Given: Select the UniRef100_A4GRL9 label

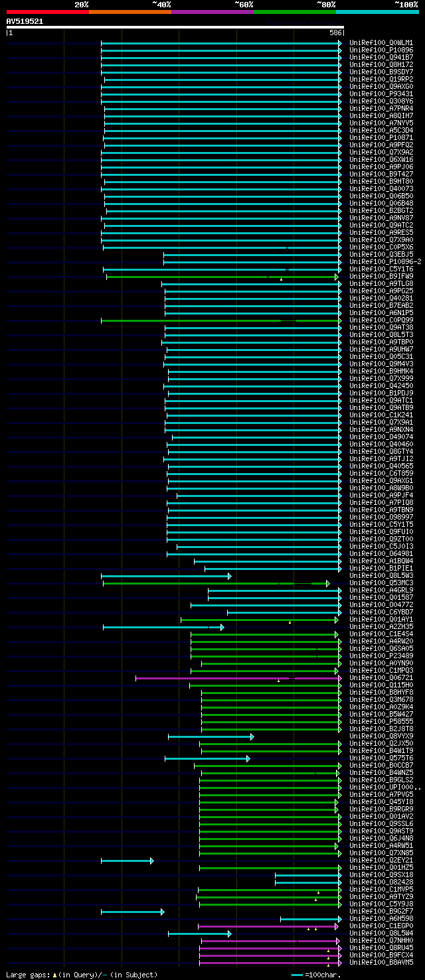Looking at the screenshot, I should pos(381,591).
